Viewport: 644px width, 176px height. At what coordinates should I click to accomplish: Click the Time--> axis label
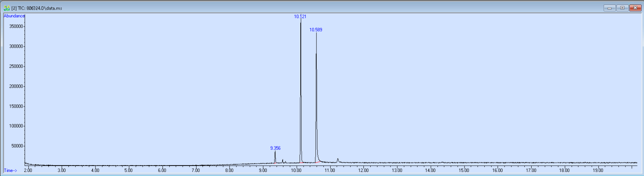click(x=11, y=170)
